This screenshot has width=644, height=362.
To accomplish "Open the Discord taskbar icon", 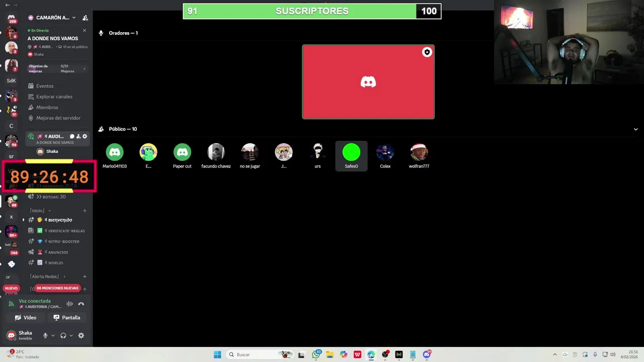I will click(x=427, y=354).
